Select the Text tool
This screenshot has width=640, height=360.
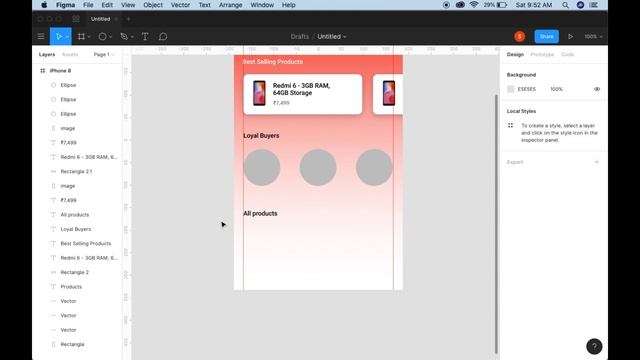[x=145, y=37]
